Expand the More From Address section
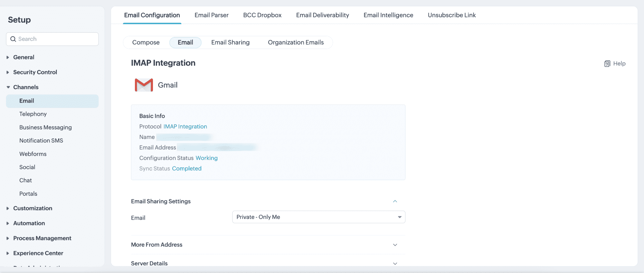644x273 pixels. click(x=395, y=245)
